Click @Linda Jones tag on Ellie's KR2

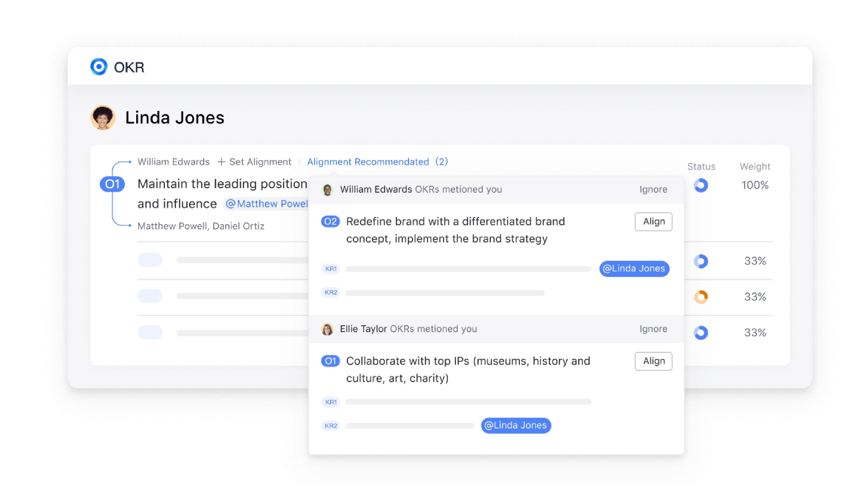pyautogui.click(x=516, y=425)
